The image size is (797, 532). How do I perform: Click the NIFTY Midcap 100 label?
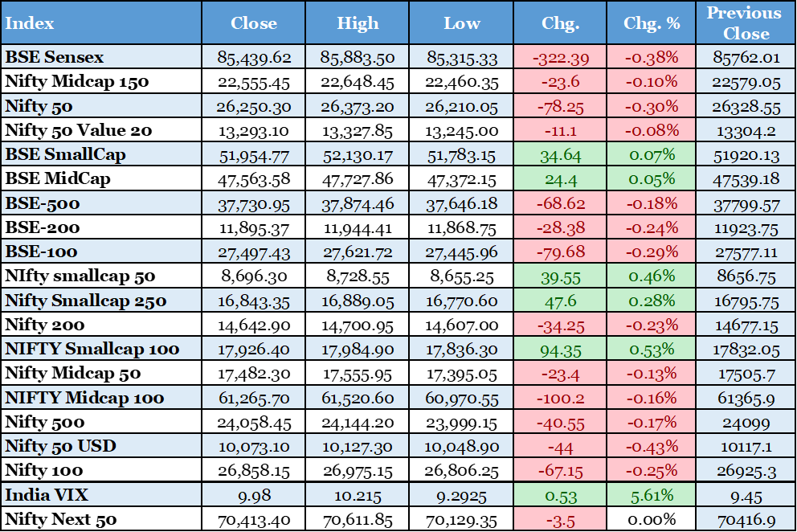coord(84,398)
